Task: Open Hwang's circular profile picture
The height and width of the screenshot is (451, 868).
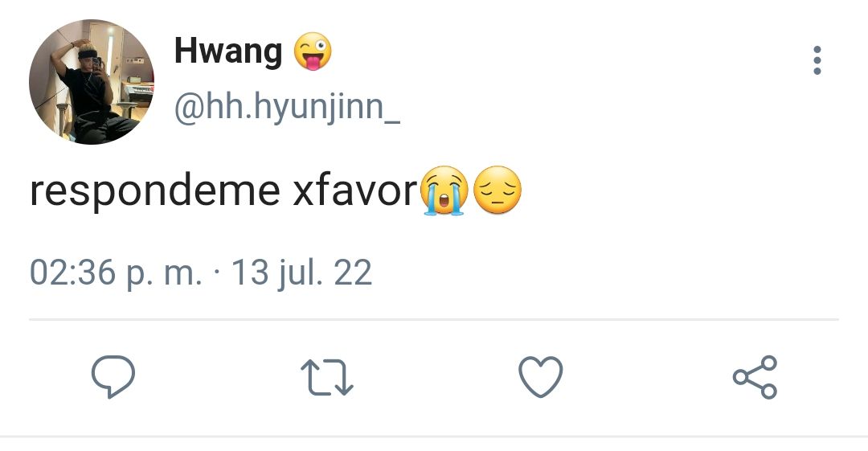Action: click(x=92, y=82)
